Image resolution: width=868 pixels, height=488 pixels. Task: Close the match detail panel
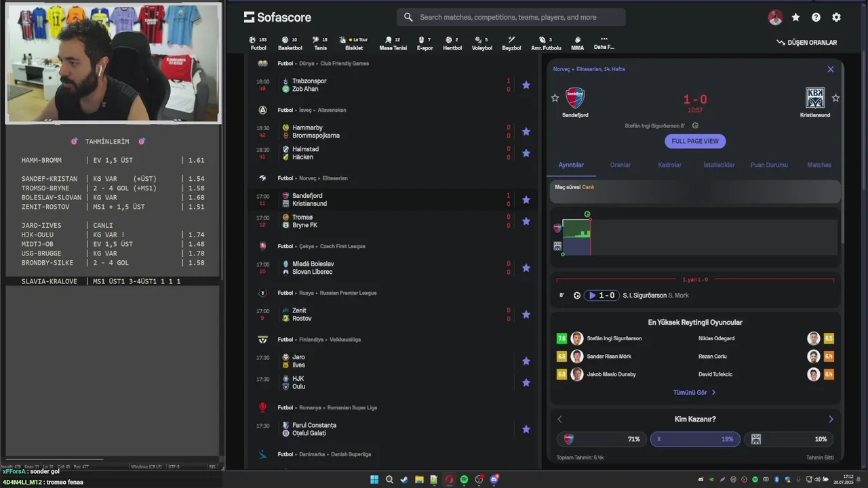click(x=831, y=69)
